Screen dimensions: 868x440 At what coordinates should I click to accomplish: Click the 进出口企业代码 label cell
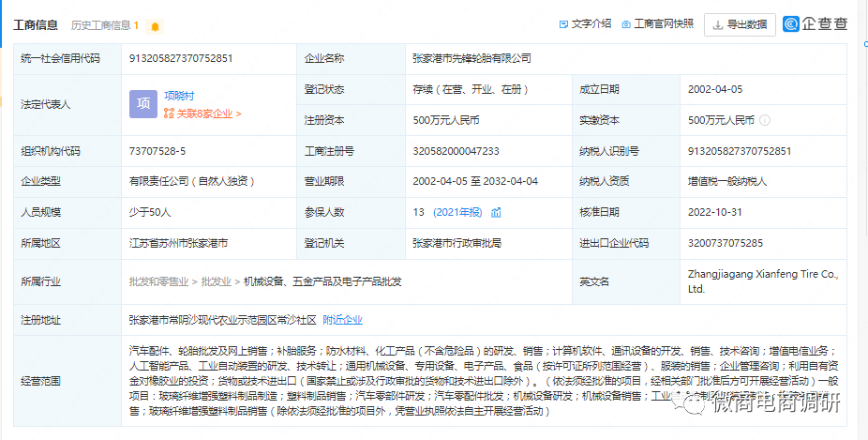(625, 243)
